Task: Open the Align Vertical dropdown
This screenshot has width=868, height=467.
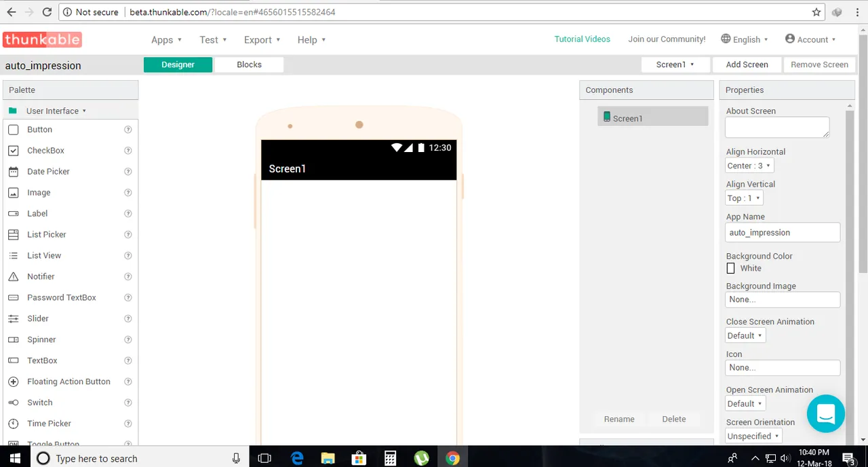Action: 745,198
